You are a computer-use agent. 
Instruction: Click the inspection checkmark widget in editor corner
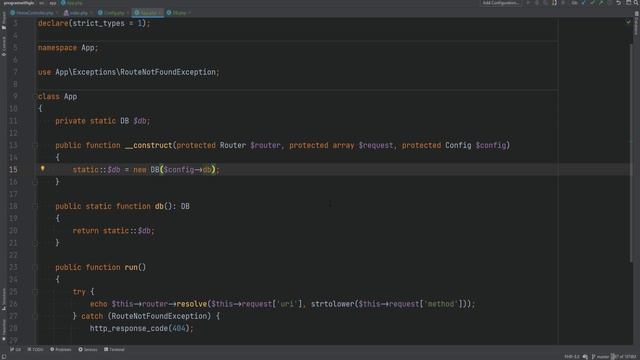click(x=628, y=22)
